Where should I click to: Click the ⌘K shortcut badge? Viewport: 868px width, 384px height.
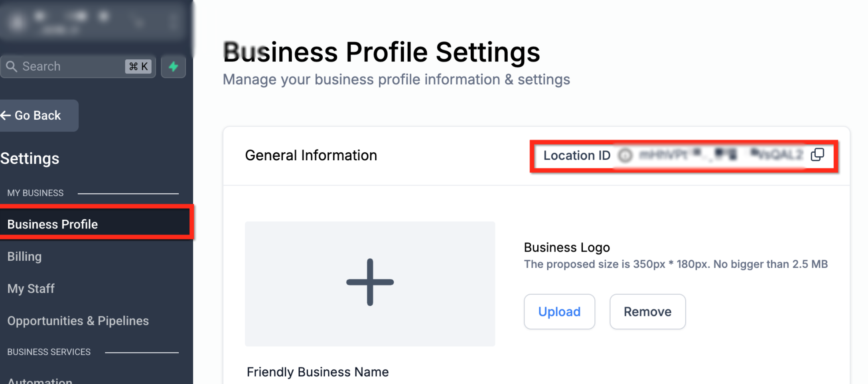[138, 66]
